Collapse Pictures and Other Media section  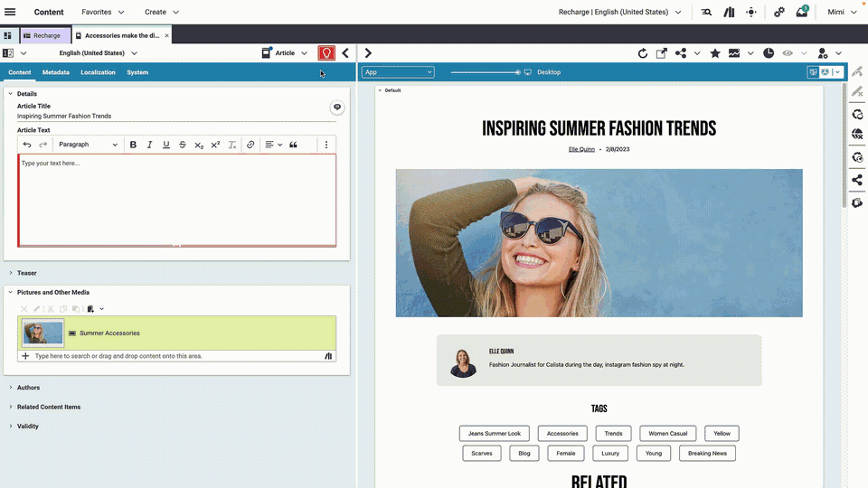(11, 292)
